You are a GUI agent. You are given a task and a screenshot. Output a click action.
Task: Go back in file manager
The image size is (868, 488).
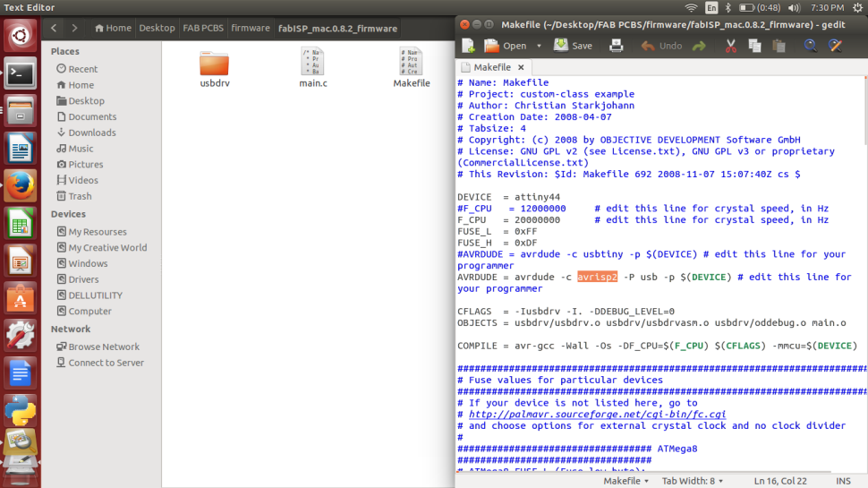pos(54,28)
